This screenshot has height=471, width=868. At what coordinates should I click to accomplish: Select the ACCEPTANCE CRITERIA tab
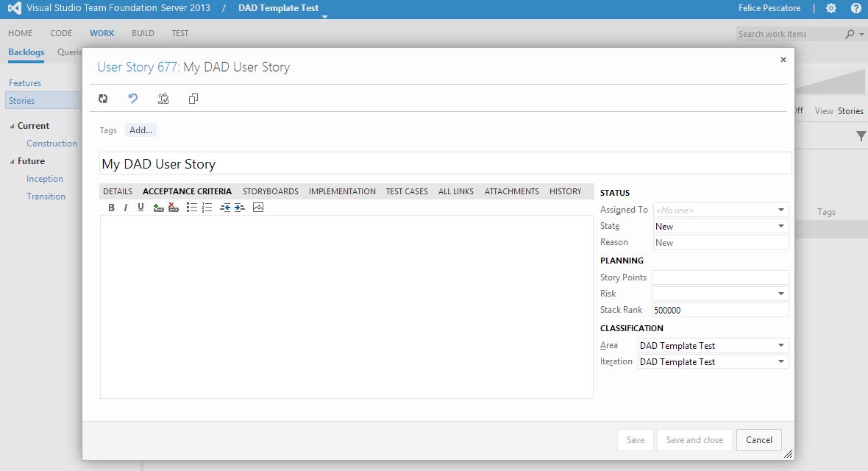click(187, 191)
